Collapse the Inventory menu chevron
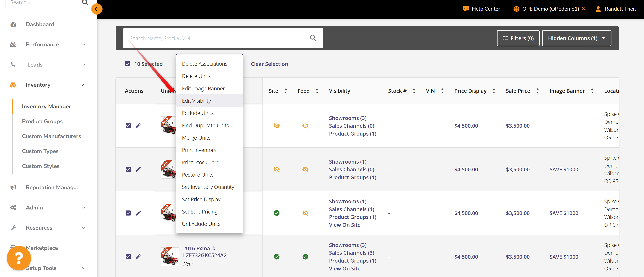Image resolution: width=644 pixels, height=277 pixels. [x=84, y=85]
